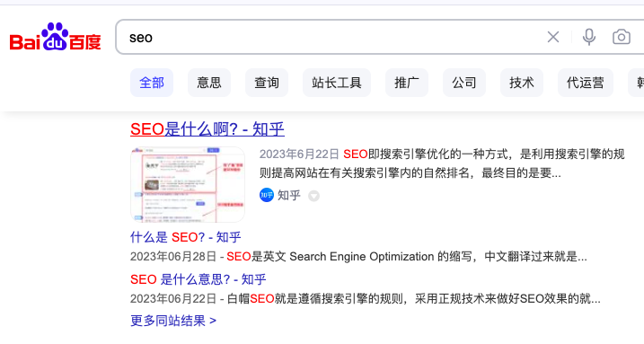Click the snippet beginning 2023年06月22日 - 白帽SEO
Viewport: 644px width, 344px height.
point(366,299)
